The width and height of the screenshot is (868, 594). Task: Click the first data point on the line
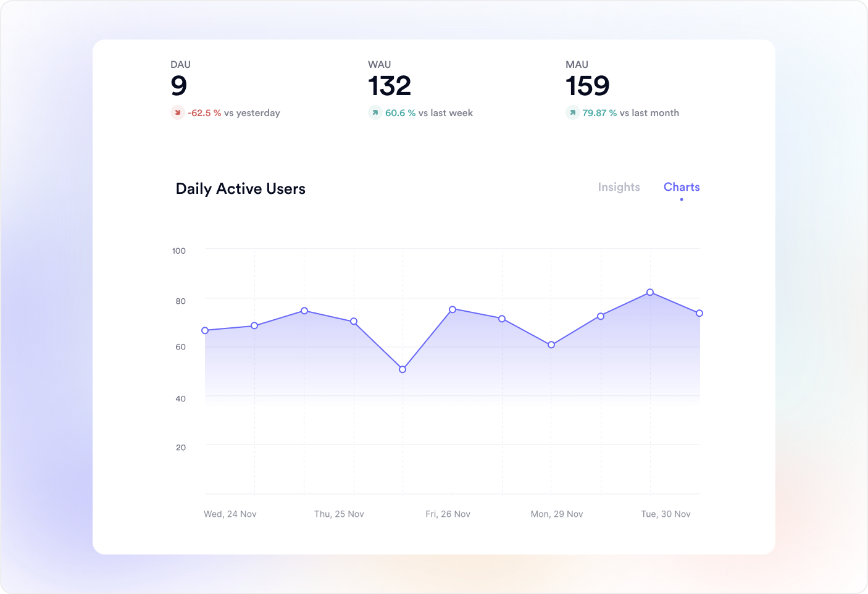click(205, 330)
